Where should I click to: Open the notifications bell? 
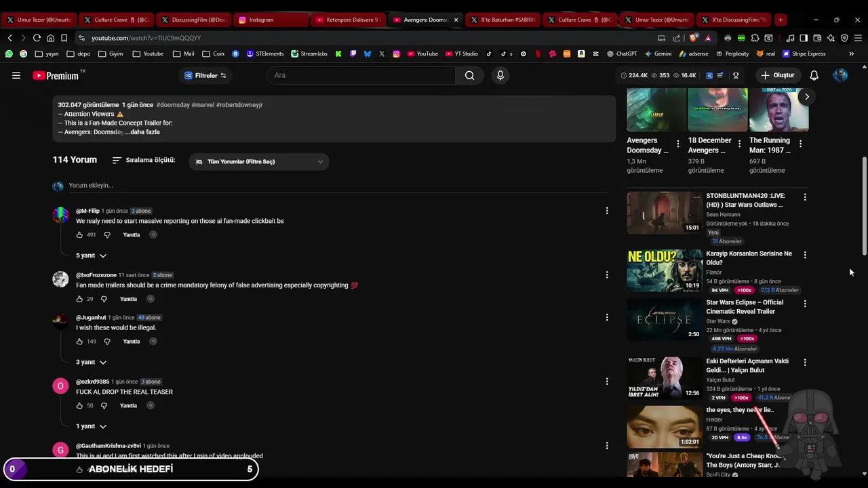pyautogui.click(x=814, y=75)
